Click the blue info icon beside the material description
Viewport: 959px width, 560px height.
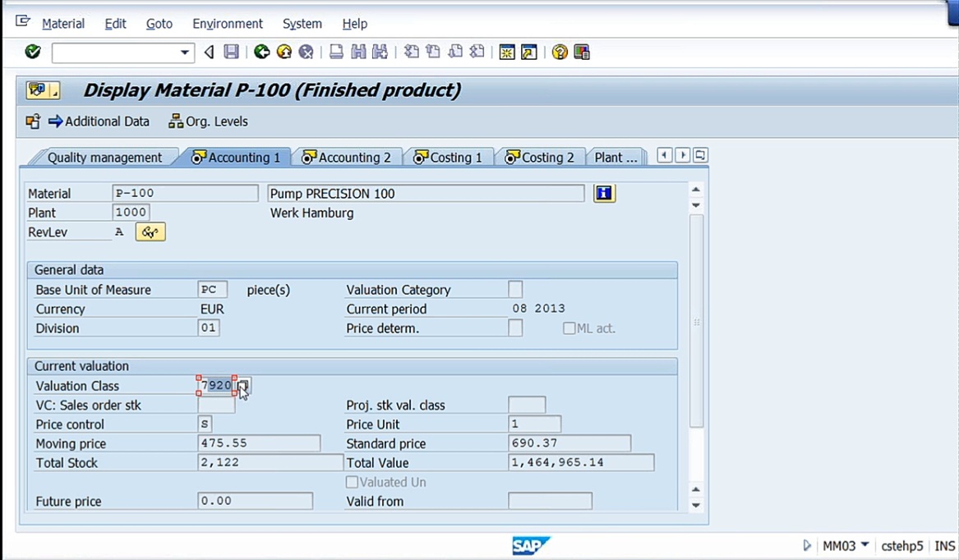[604, 193]
